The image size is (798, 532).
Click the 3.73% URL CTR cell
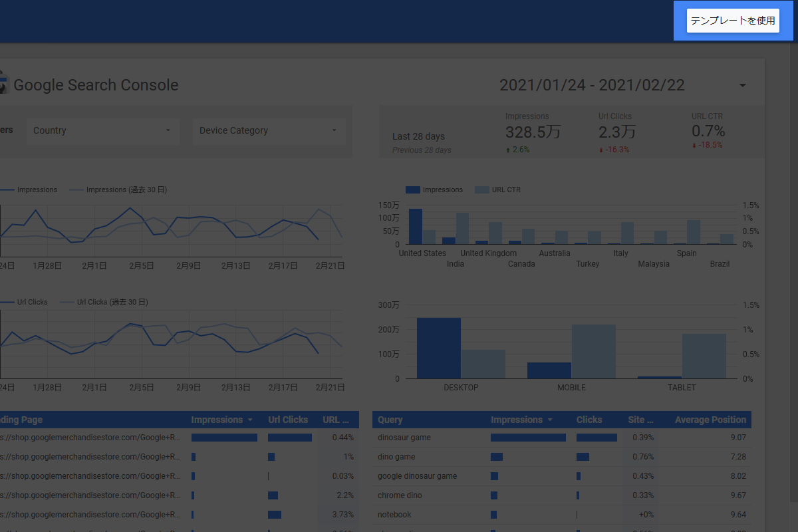[342, 515]
